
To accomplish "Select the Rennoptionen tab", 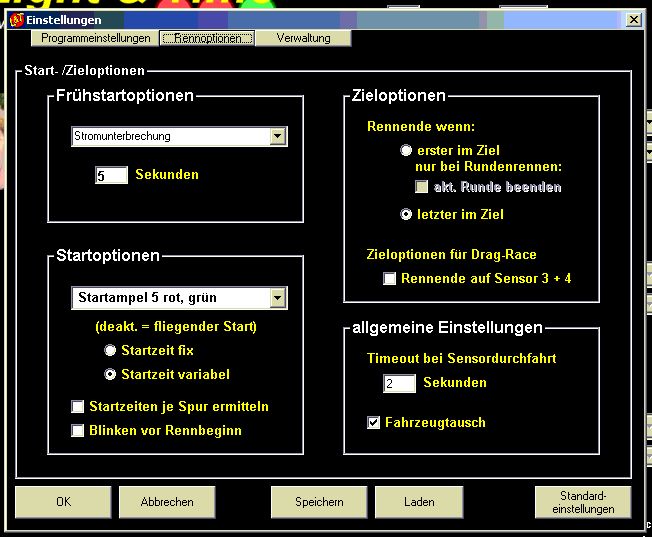I will [x=207, y=38].
